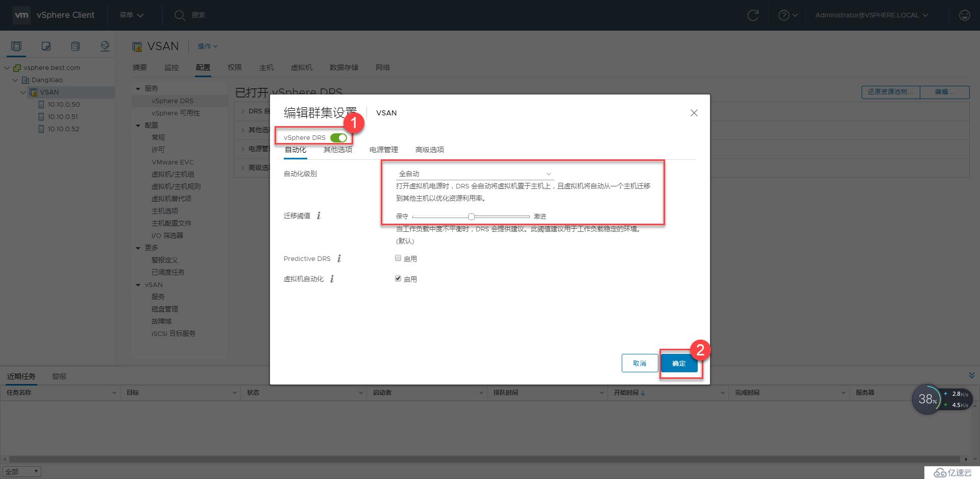Collapse the 服务 section in config menu
Screen dimensions: 980x479
pyautogui.click(x=138, y=88)
